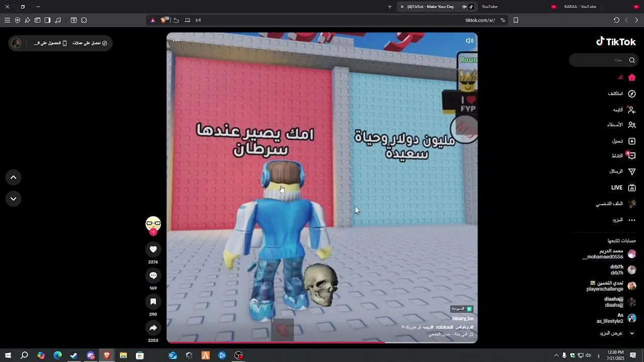
Task: Switch to the BARAA - YouTube tab
Action: 601,7
